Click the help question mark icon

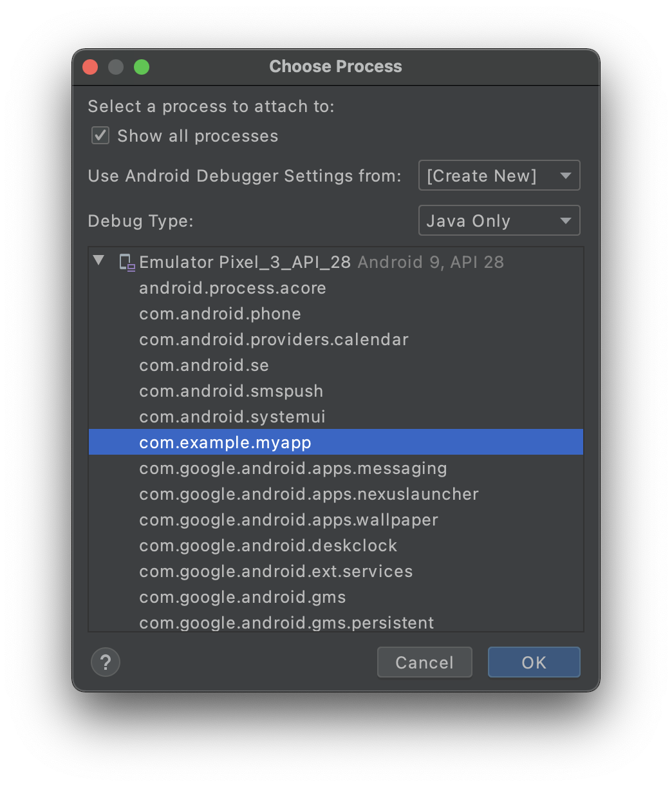[x=106, y=662]
